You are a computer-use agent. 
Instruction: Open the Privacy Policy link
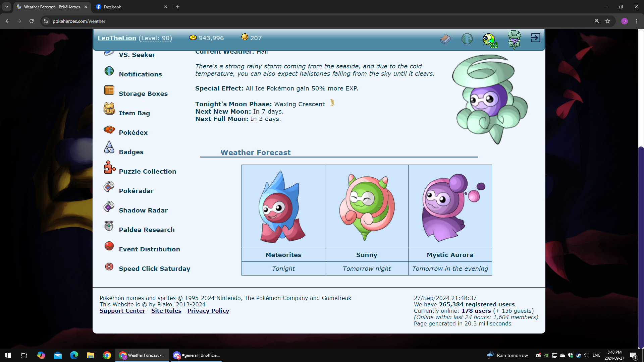click(x=208, y=311)
